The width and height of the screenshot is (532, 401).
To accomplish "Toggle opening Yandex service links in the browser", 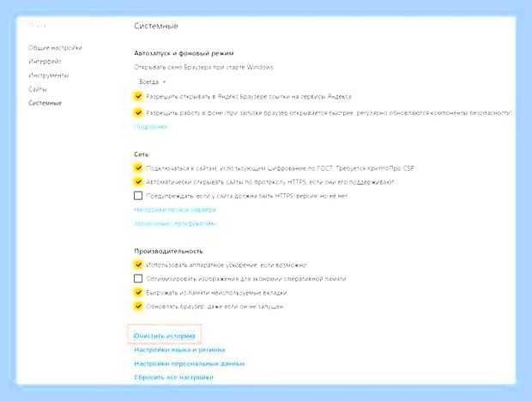I will 138,96.
